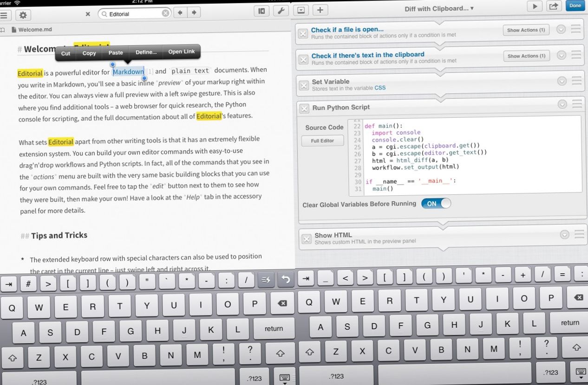Expand options chevron for clipboard text check

coord(561,56)
